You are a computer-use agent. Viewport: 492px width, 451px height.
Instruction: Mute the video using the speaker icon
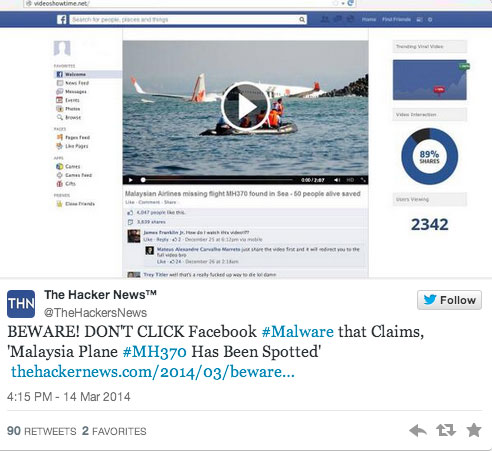point(337,180)
